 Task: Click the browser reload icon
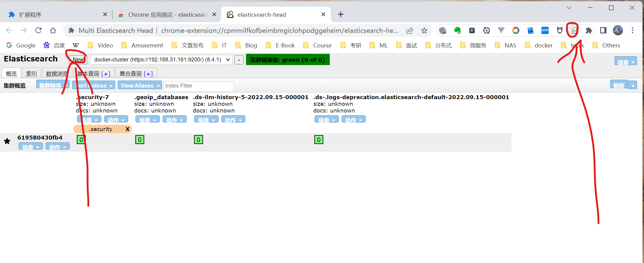coord(38,30)
